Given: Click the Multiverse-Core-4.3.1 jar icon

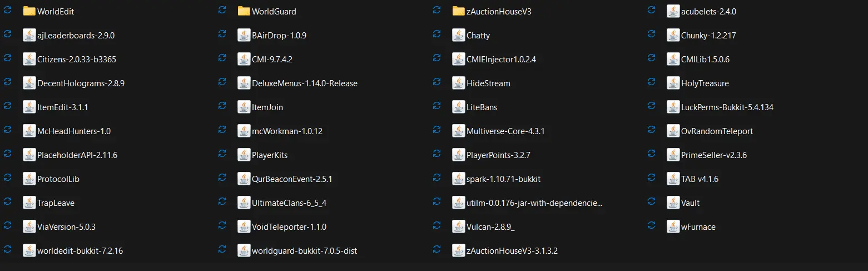Looking at the screenshot, I should [459, 131].
